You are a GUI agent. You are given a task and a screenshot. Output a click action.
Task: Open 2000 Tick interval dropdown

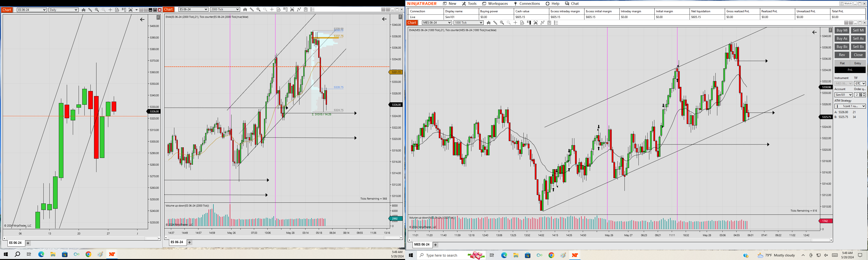coord(225,9)
